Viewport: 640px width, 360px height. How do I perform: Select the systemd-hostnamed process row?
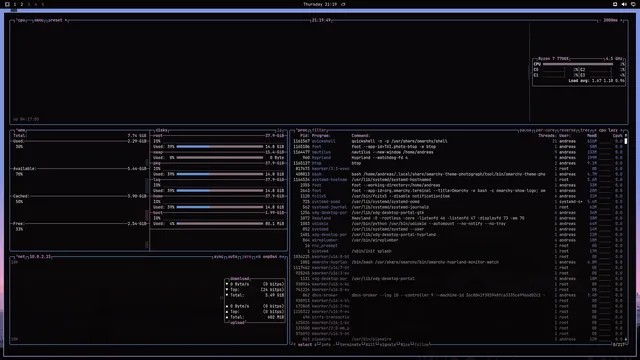click(x=457, y=180)
